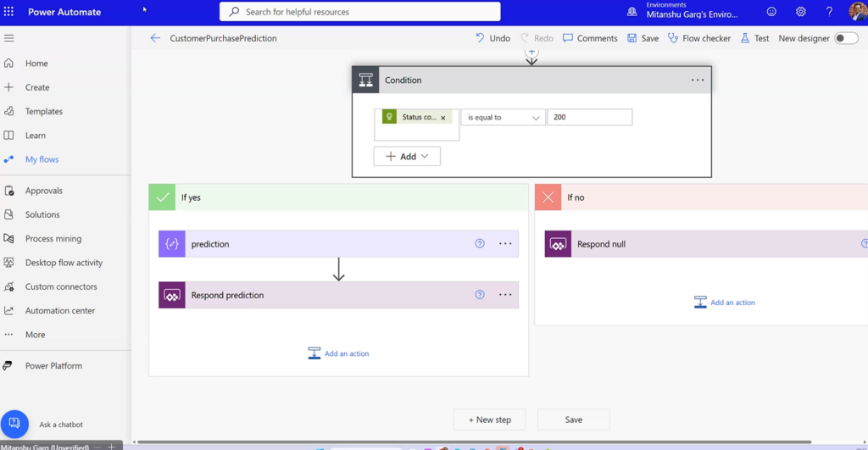The width and height of the screenshot is (868, 450).
Task: Click Add an action under If yes
Action: point(338,353)
